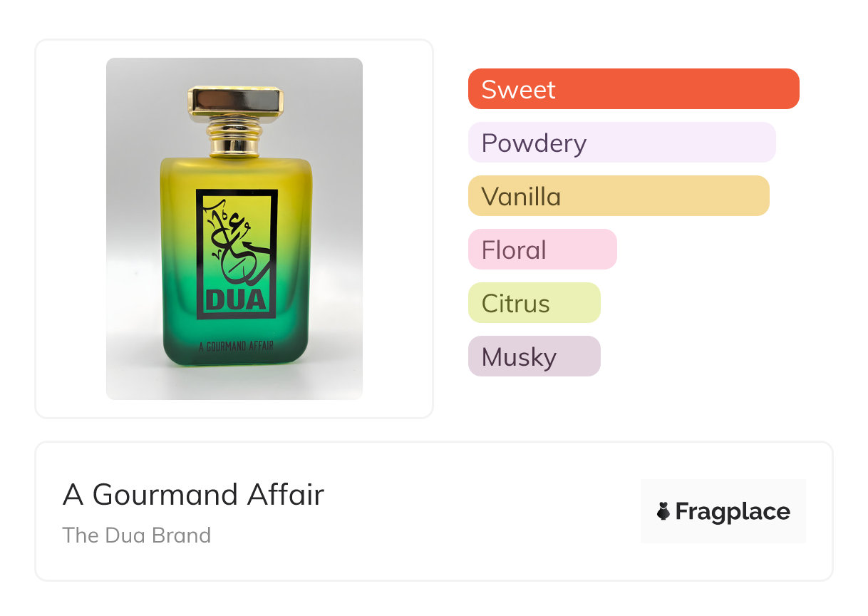Click the Fragplace wordmark text
Screen dimensions: 868x616
733,511
